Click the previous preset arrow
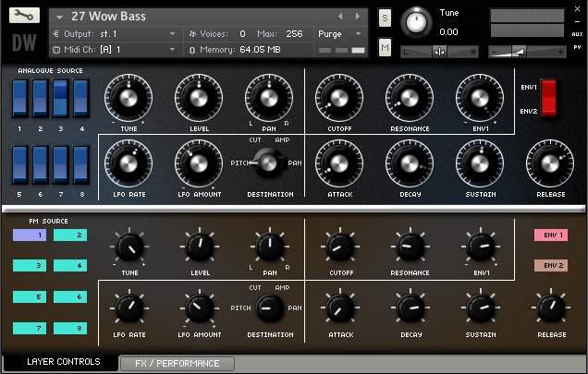The image size is (588, 374). pyautogui.click(x=340, y=16)
